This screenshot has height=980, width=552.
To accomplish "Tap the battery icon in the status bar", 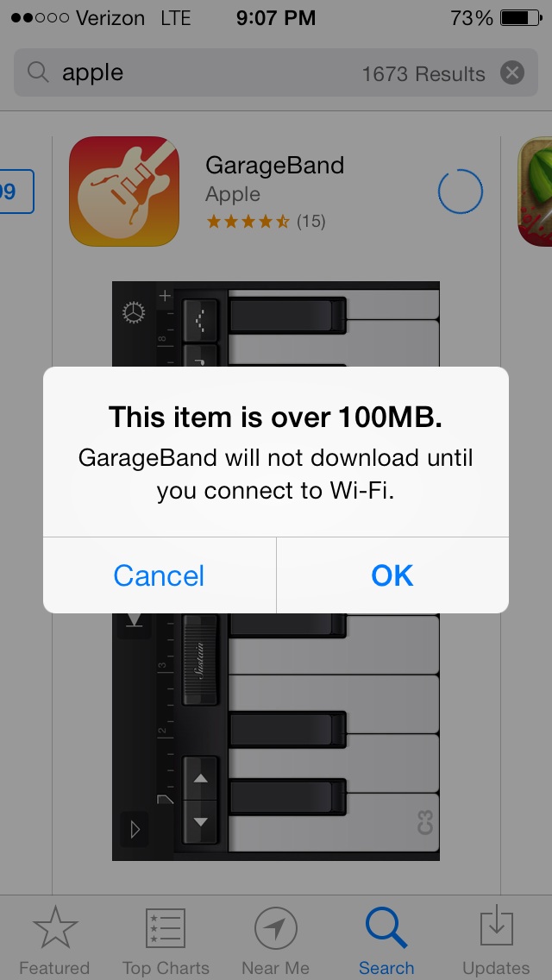I will (521, 17).
